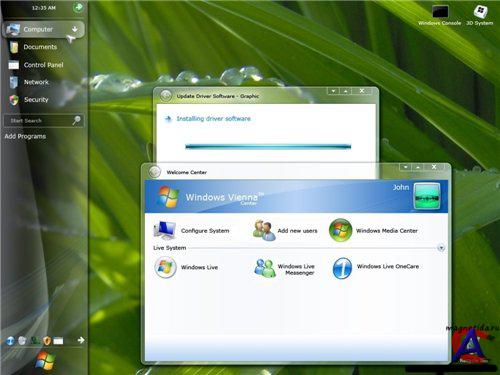Click the right arrow beside quick launch icons
The image size is (500, 375).
[x=81, y=340]
